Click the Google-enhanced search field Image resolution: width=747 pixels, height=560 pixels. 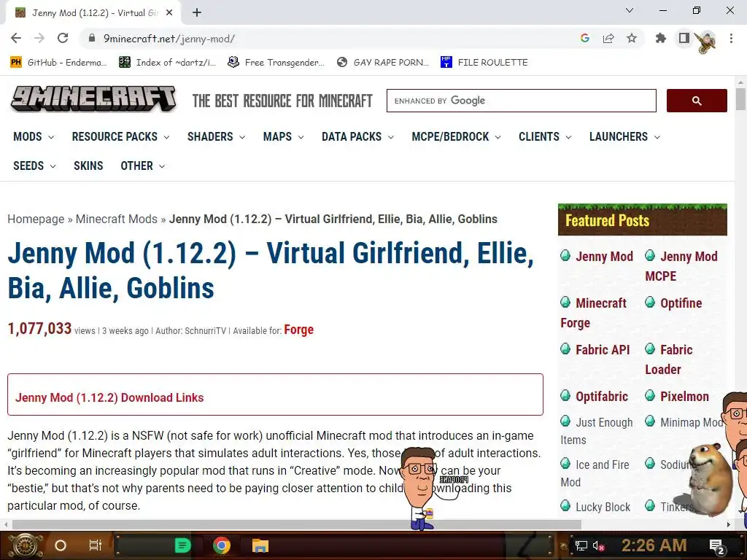521,101
